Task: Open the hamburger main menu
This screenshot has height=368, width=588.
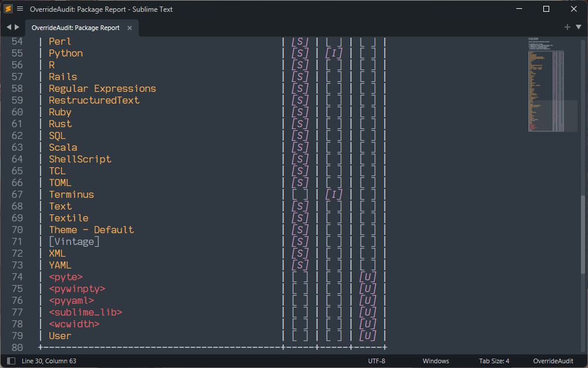Action: point(20,9)
